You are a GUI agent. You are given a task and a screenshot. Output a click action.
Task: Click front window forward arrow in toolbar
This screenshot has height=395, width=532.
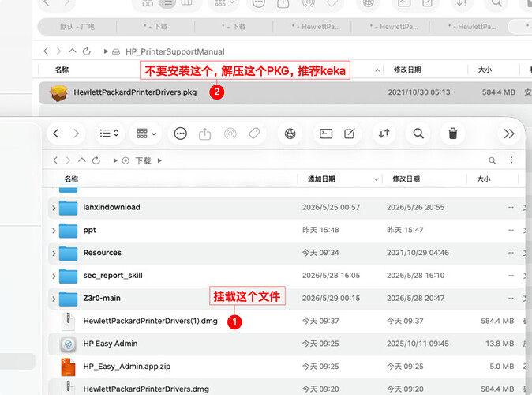coord(76,134)
